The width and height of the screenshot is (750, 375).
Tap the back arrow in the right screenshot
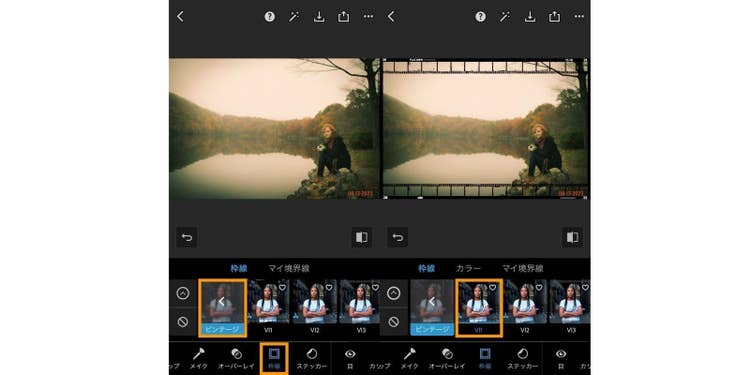391,17
